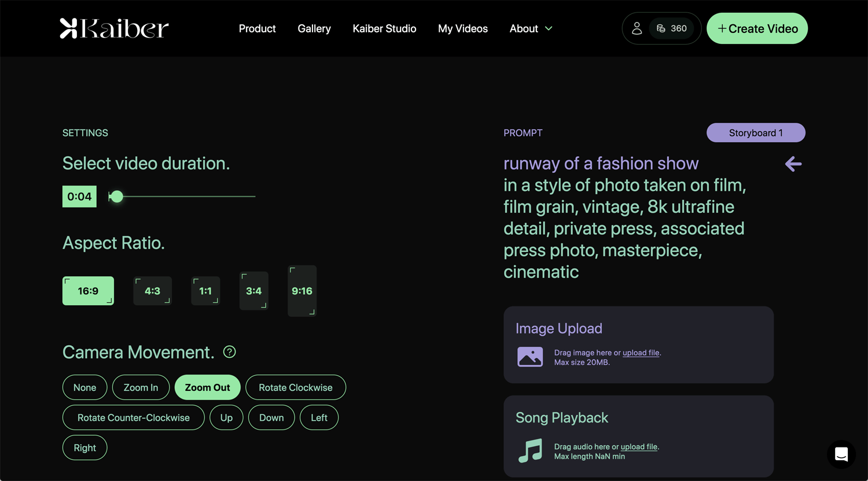
Task: Click the credits coin icon showing 360
Action: pos(661,28)
